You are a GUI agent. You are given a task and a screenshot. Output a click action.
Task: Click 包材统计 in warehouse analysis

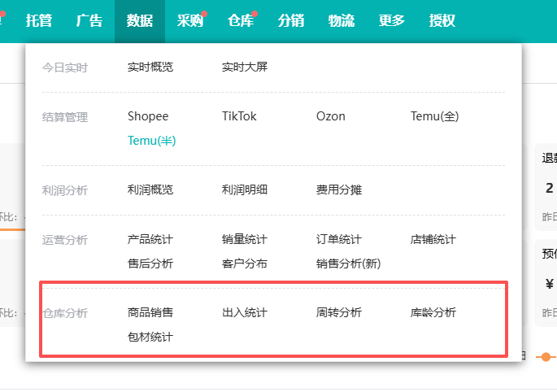coord(150,337)
